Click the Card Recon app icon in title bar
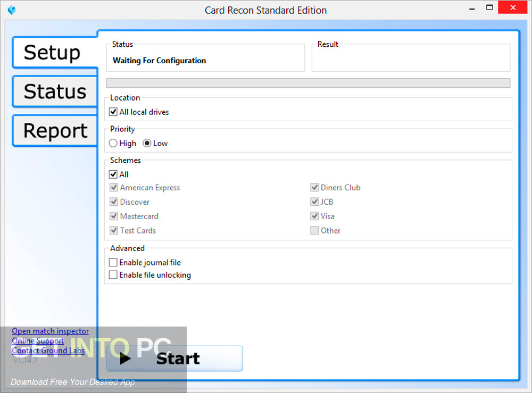 12,10
